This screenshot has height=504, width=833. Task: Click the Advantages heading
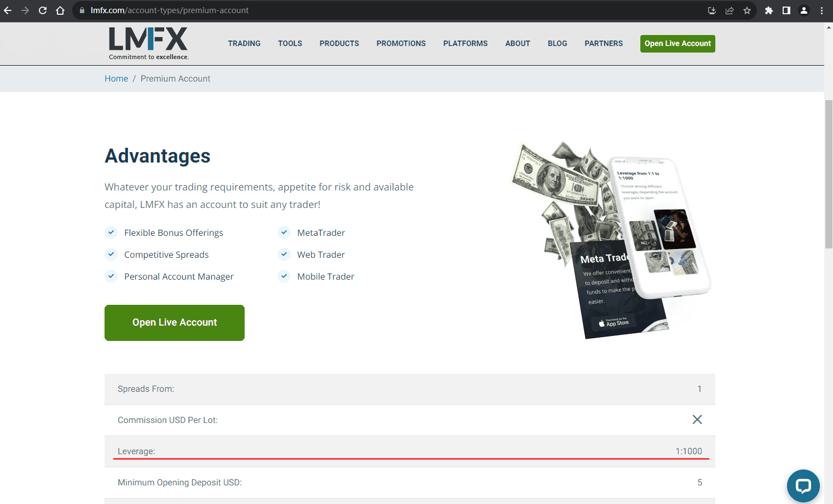[x=158, y=156]
